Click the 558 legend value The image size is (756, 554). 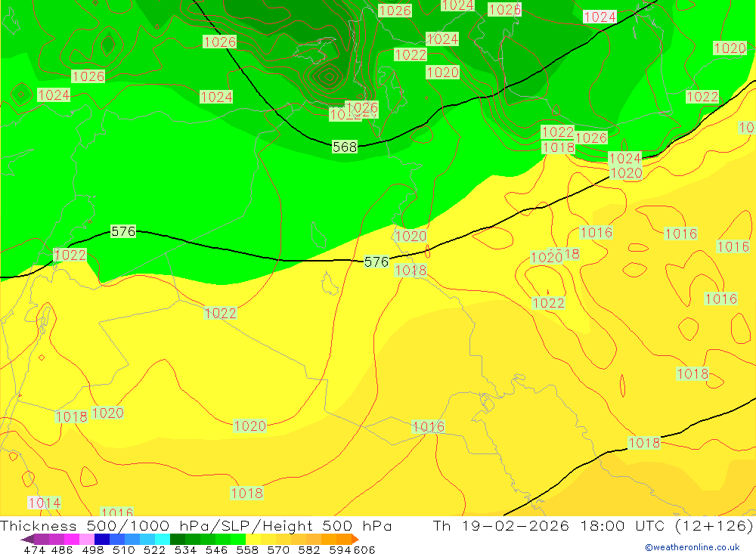coord(247,550)
